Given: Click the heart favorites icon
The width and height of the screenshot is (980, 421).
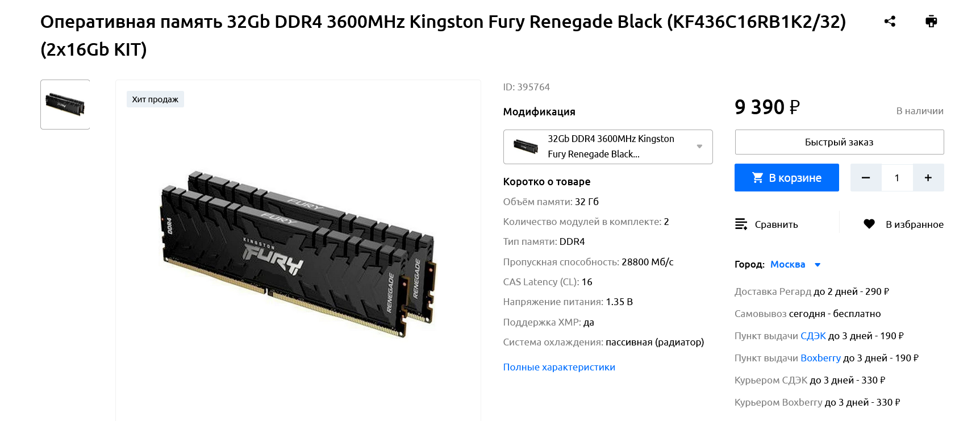Looking at the screenshot, I should tap(869, 224).
